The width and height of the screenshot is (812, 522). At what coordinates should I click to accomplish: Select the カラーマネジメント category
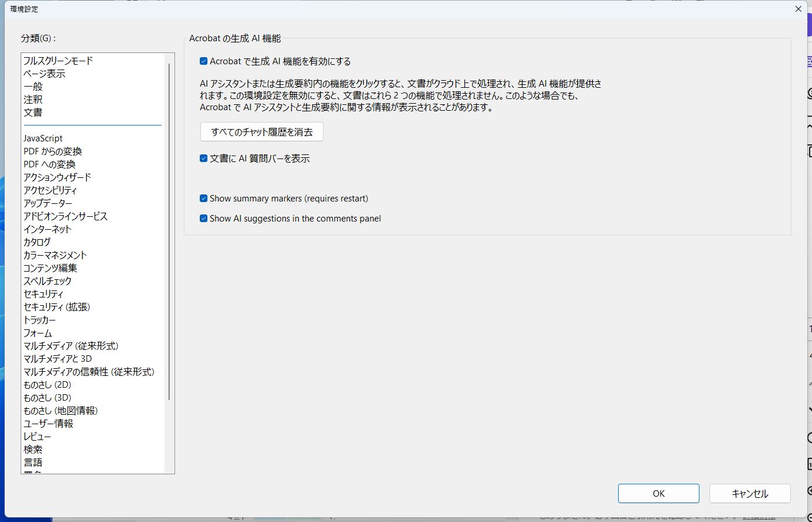point(55,255)
